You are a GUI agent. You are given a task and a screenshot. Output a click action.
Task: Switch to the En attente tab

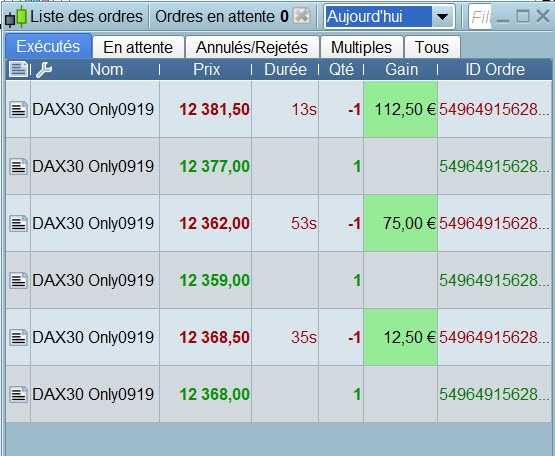point(138,47)
